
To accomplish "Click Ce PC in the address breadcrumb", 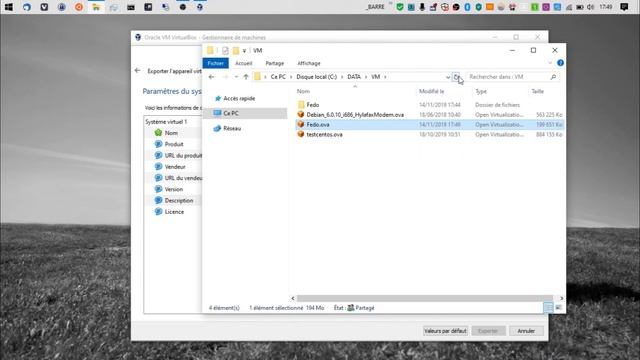I will coord(278,77).
